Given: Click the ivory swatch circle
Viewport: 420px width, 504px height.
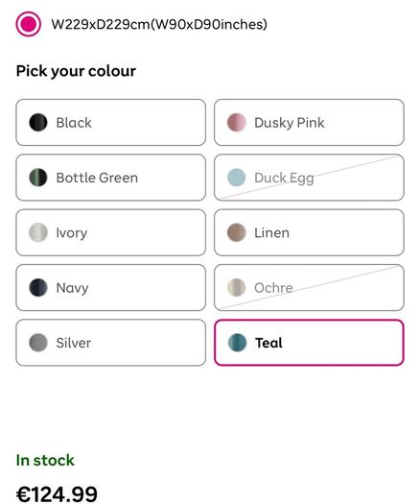Looking at the screenshot, I should pyautogui.click(x=38, y=232).
